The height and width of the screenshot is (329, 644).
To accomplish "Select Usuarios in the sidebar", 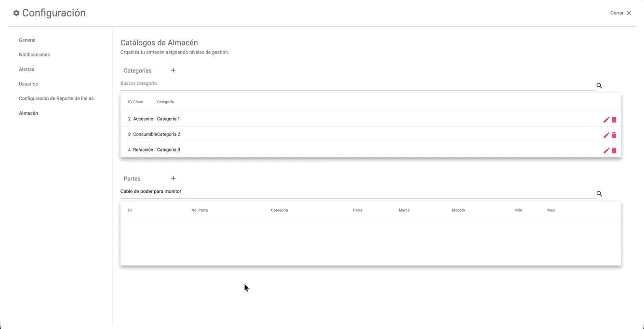I will tap(28, 84).
